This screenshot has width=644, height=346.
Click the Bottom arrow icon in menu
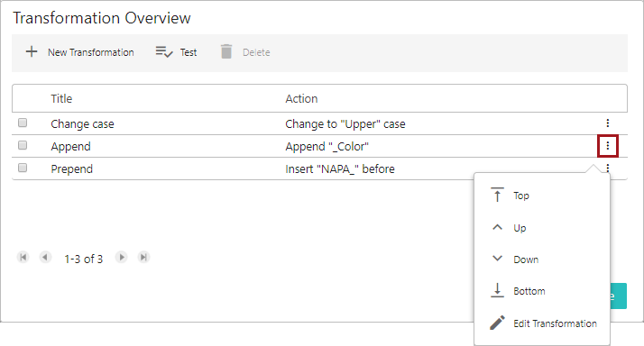click(497, 290)
